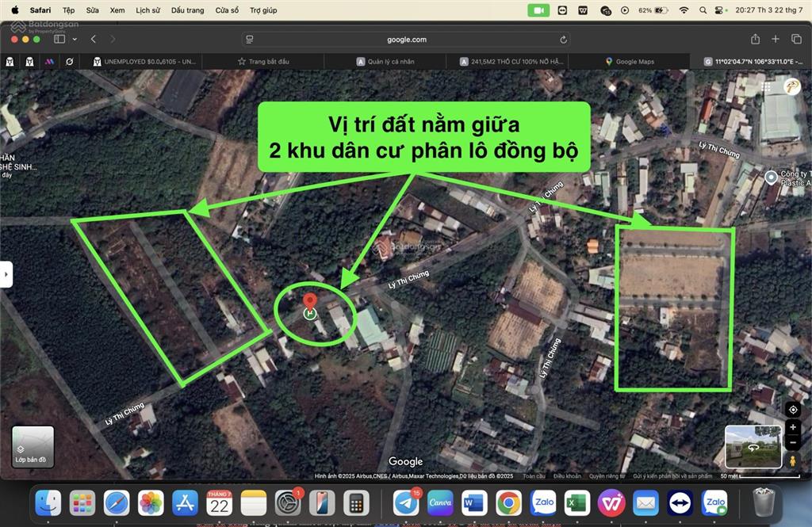Viewport: 812px width, 527px height.
Task: Launch Canva from the Dock
Action: (x=439, y=502)
